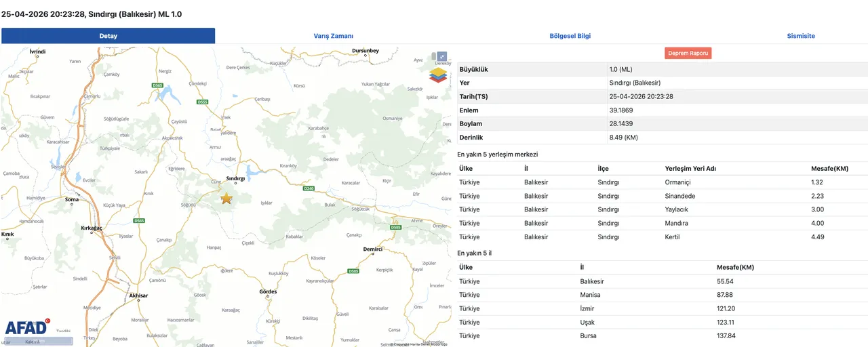The image size is (868, 347).
Task: Open the Bölgesel Bilgi tab
Action: pyautogui.click(x=570, y=36)
